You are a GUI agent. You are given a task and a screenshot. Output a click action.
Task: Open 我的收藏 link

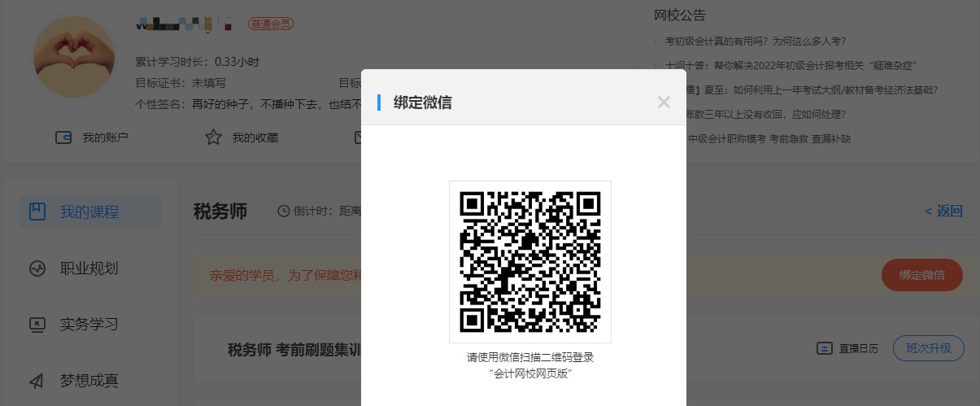pos(255,138)
